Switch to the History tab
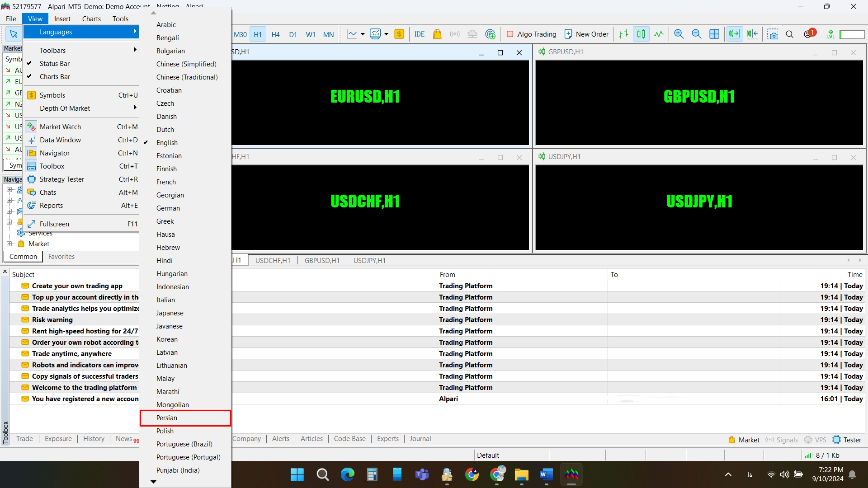868x488 pixels. point(94,439)
